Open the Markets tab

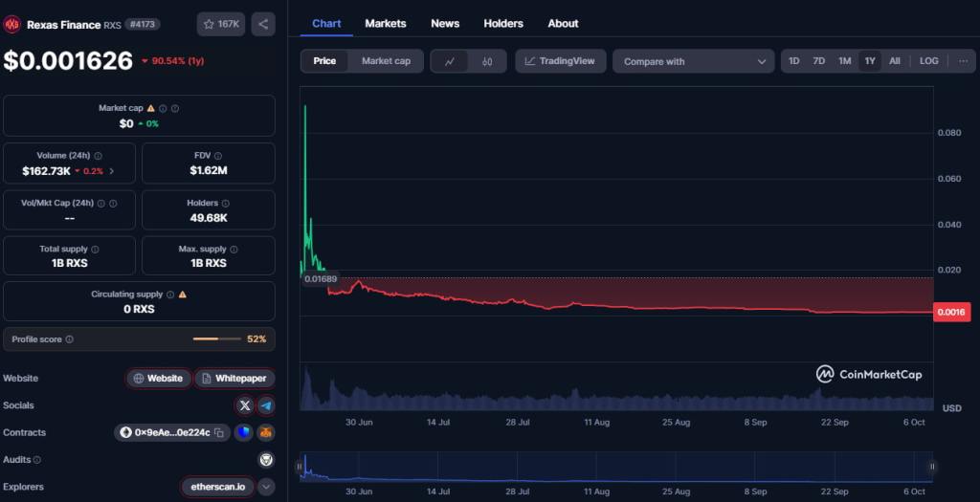(x=385, y=23)
